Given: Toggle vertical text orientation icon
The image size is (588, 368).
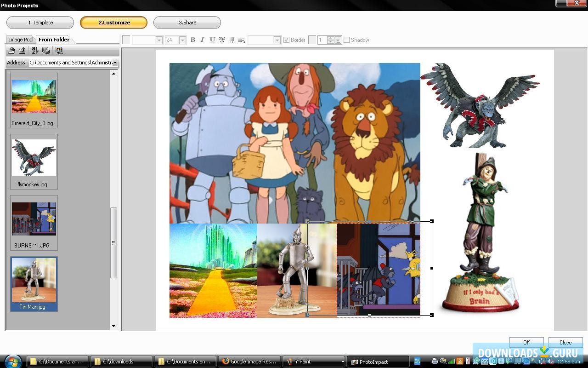Looking at the screenshot, I should point(231,40).
